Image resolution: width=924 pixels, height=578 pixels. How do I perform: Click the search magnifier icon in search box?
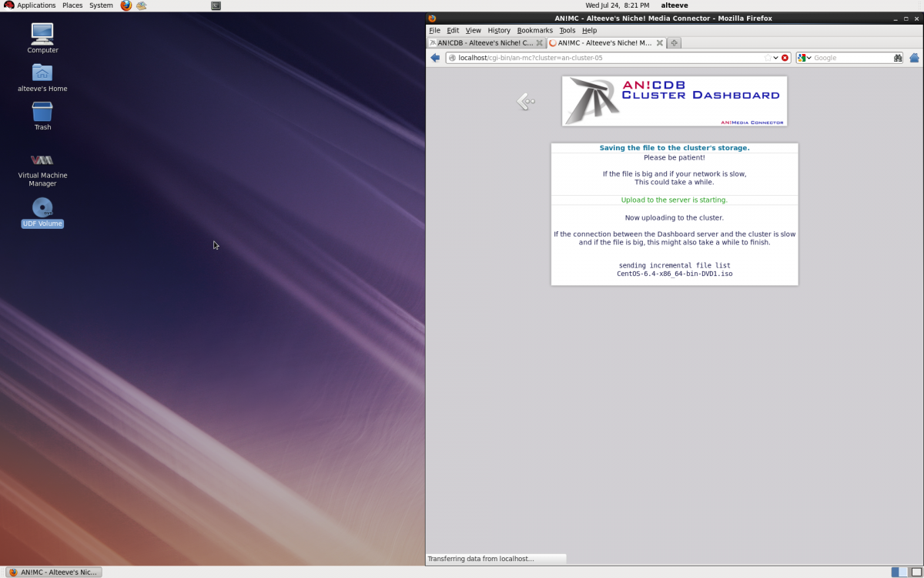pos(897,58)
